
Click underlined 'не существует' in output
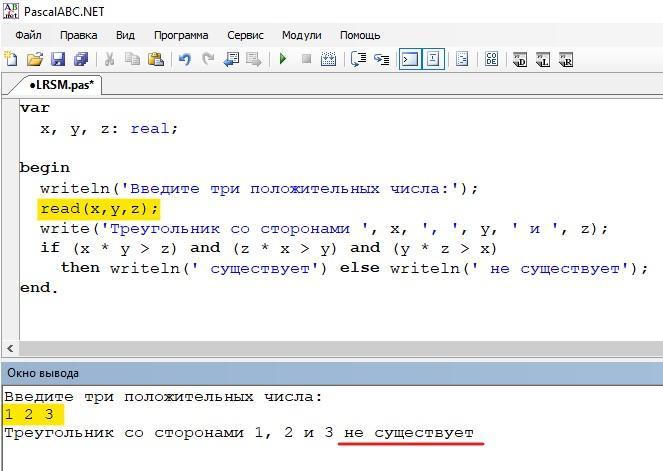coord(409,433)
